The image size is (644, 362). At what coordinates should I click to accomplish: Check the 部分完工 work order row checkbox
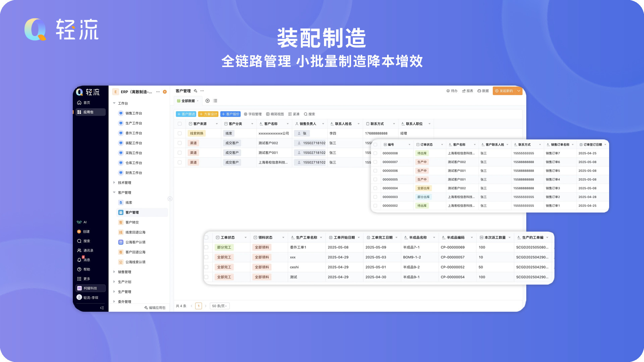click(207, 247)
